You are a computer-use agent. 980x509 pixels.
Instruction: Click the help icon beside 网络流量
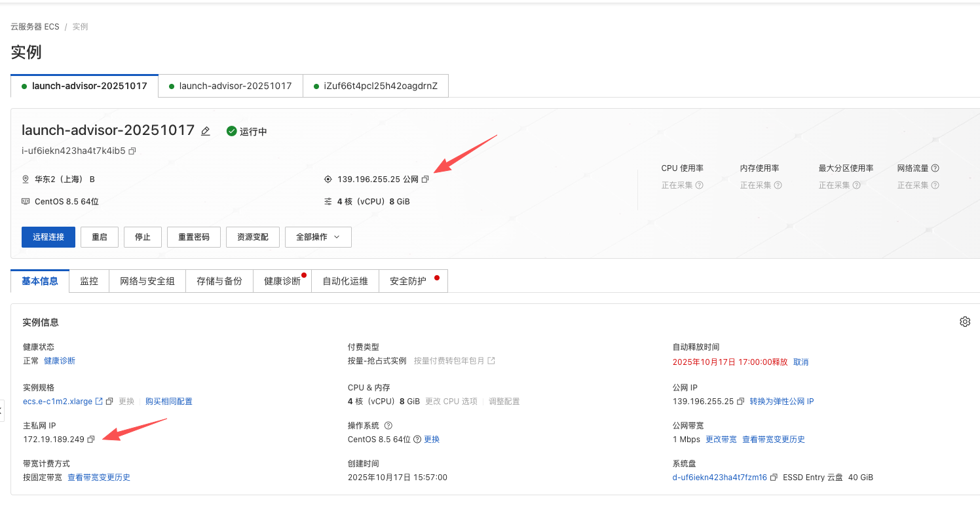click(935, 168)
